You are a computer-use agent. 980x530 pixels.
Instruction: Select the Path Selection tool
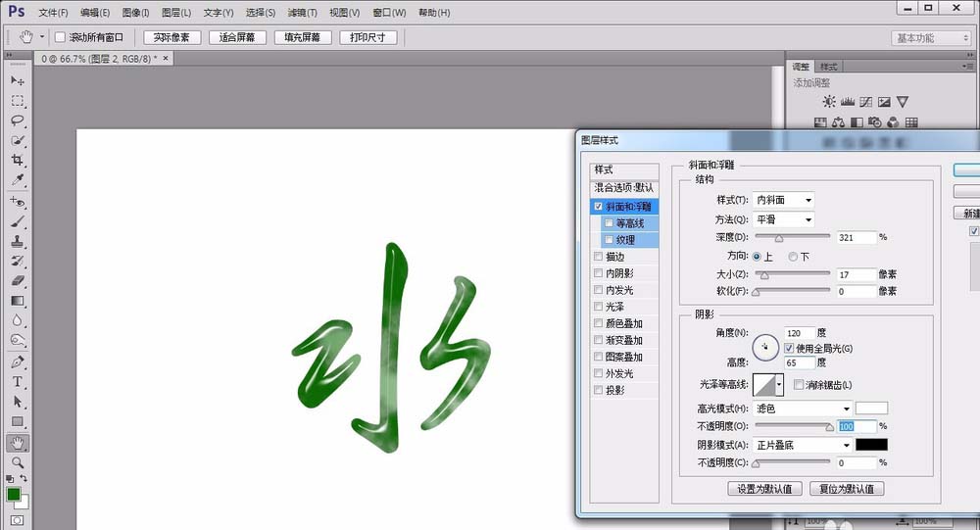[18, 402]
